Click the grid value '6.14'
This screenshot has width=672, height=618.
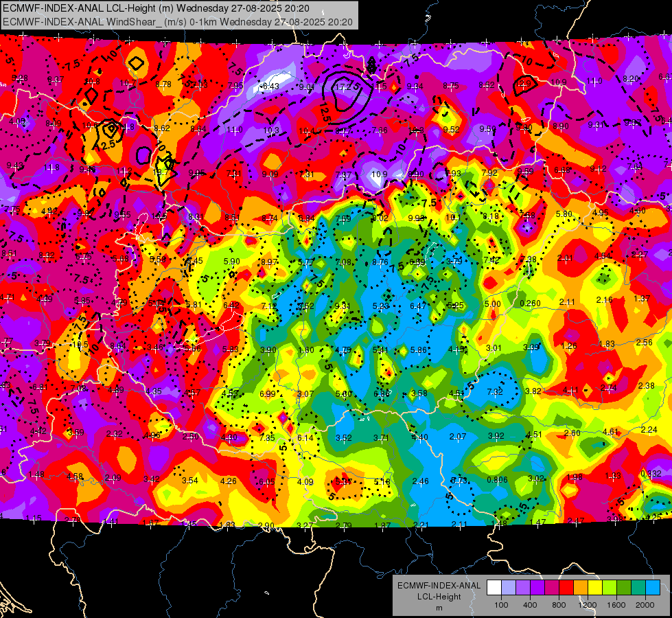click(x=305, y=437)
